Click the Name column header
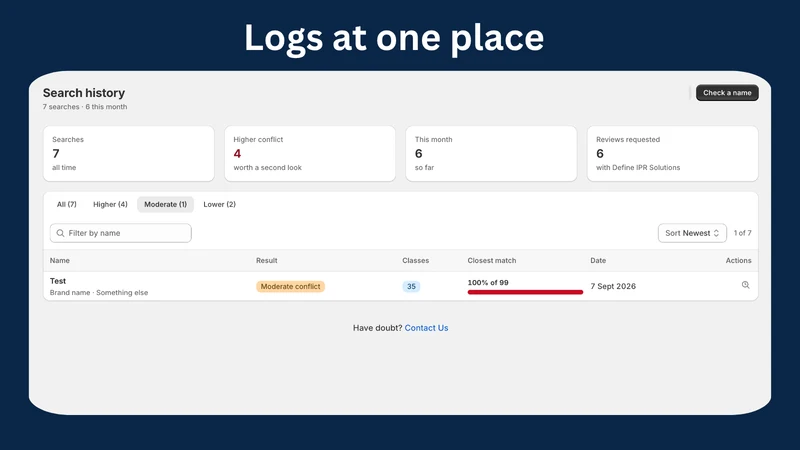 (x=60, y=260)
